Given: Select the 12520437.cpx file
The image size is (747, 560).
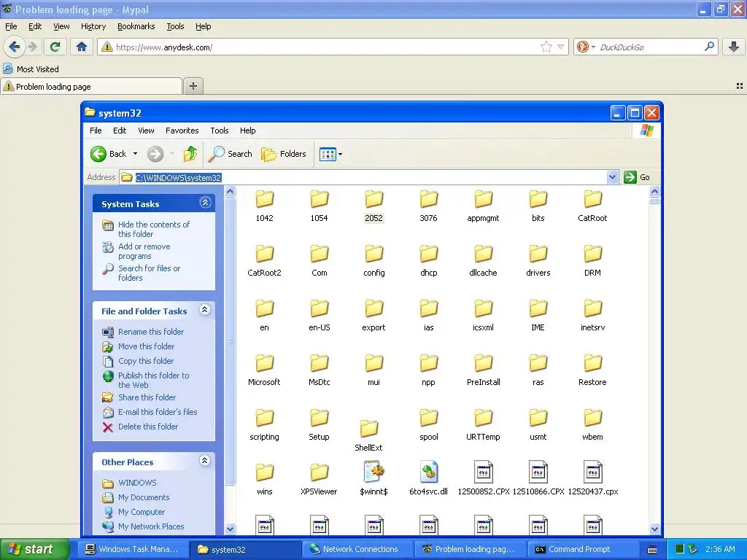Looking at the screenshot, I should click(x=593, y=477).
